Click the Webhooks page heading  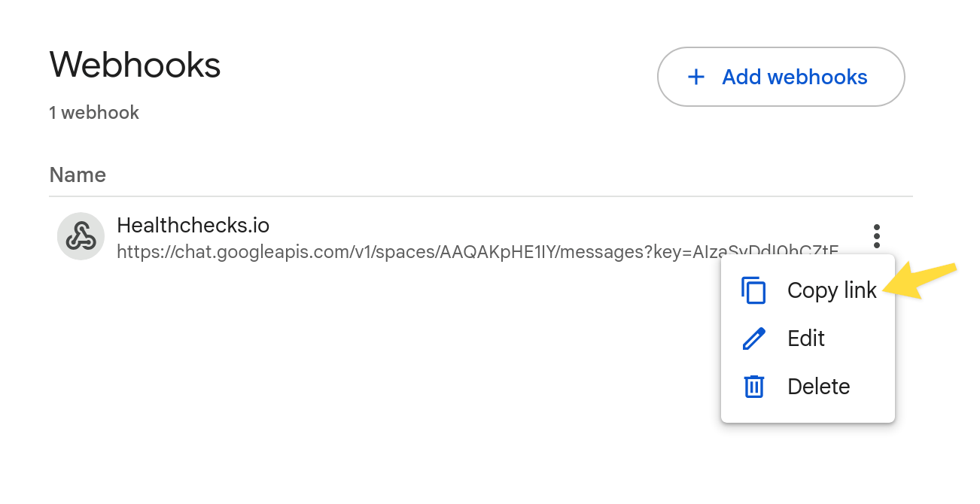click(135, 65)
